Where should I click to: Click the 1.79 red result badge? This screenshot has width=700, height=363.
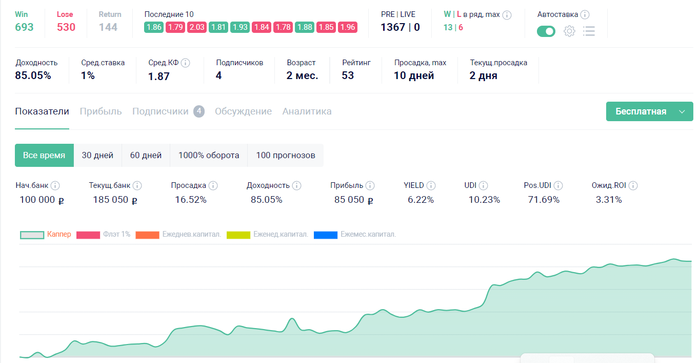pos(175,27)
